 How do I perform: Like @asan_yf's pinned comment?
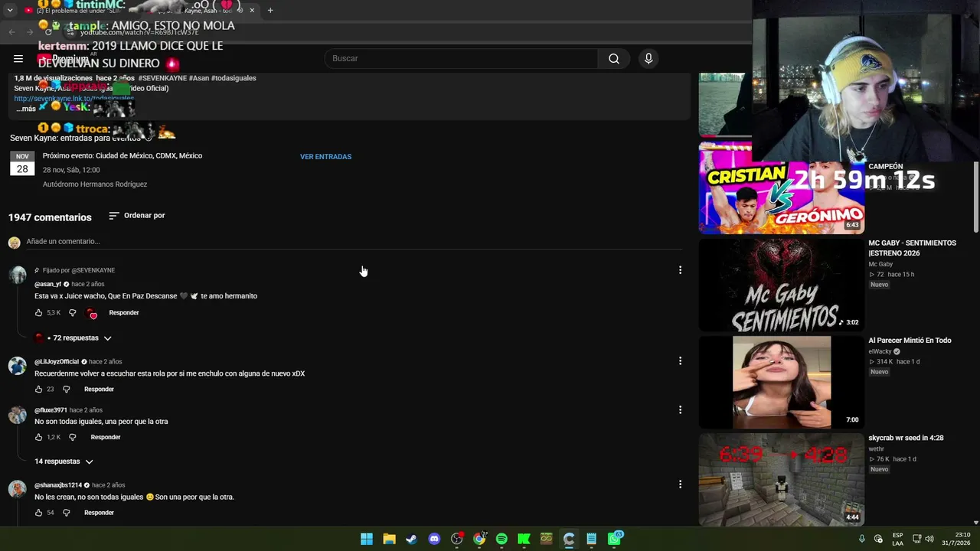[38, 313]
